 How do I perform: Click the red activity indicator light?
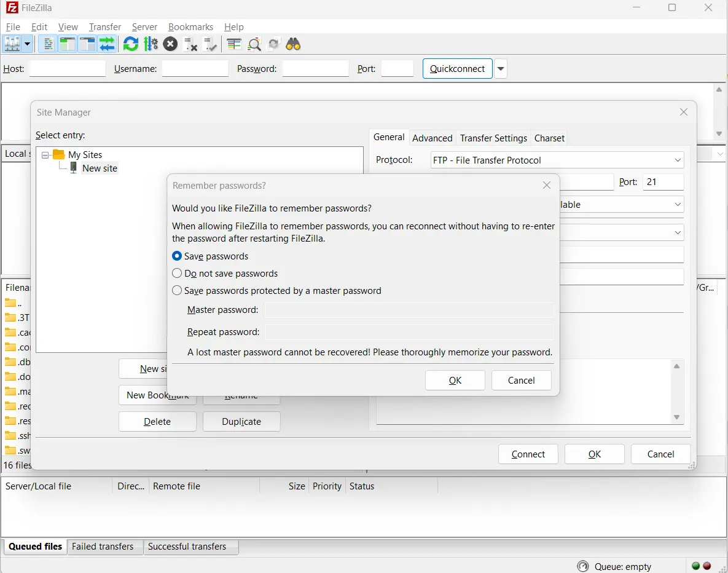(707, 566)
